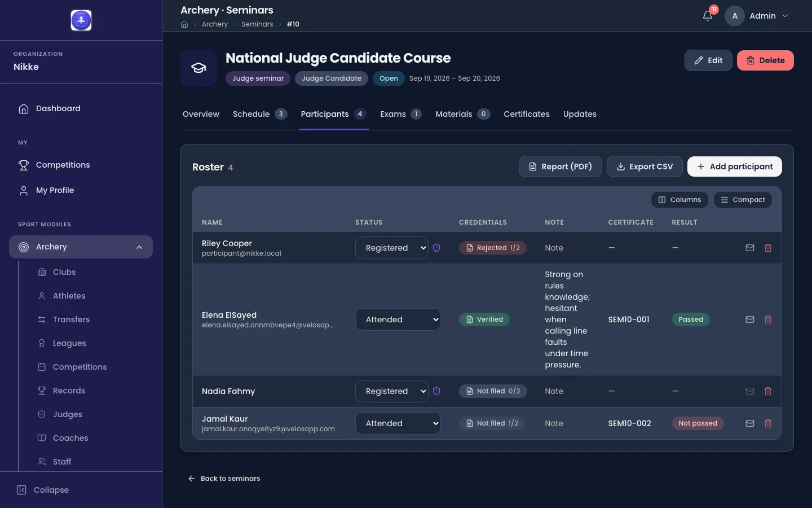Email Elena ElSayed via envelope icon
The image size is (812, 508).
[x=750, y=319]
